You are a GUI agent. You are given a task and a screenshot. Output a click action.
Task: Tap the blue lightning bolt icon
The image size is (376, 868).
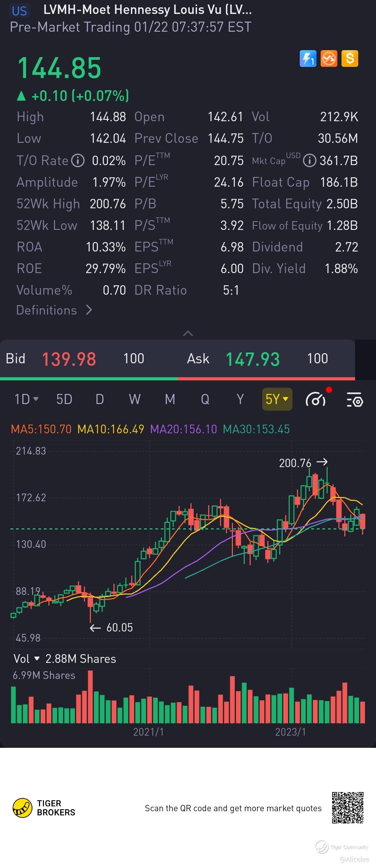click(308, 59)
